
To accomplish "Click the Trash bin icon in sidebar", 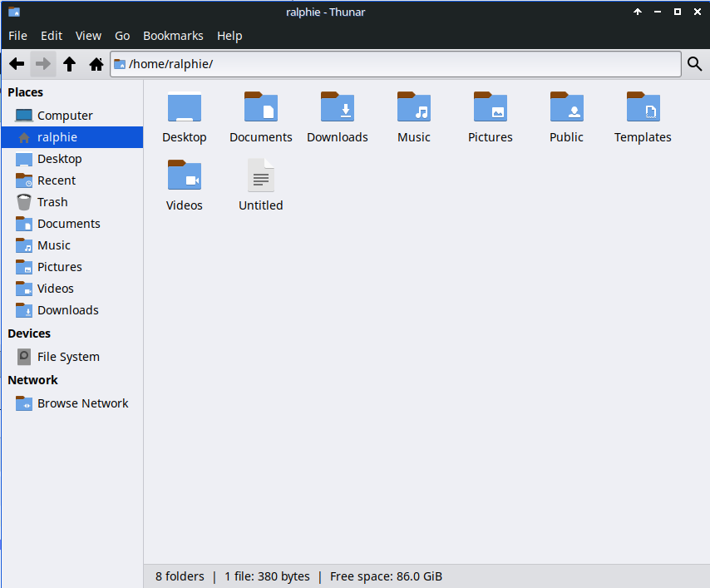I will [x=23, y=202].
